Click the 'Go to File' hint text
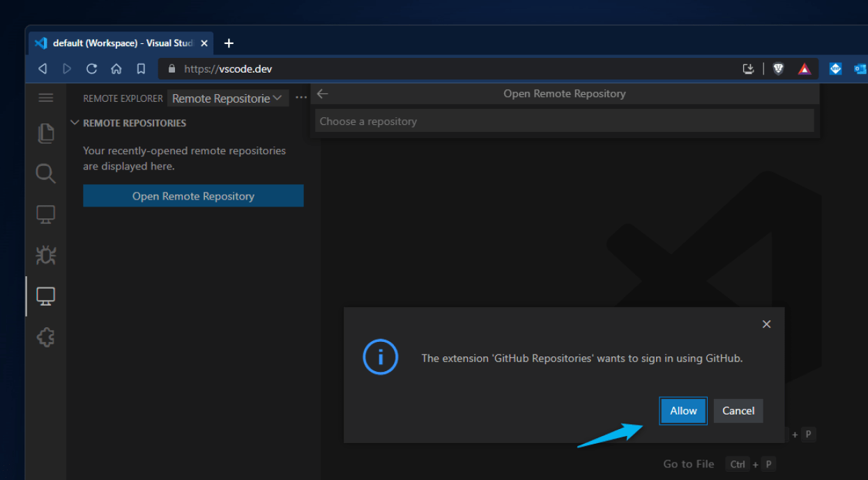868x480 pixels. [689, 464]
